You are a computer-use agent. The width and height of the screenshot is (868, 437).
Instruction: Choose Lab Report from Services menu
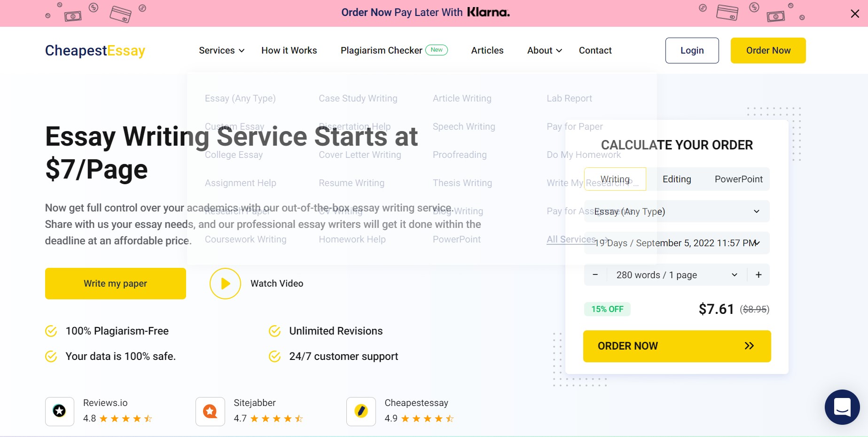569,98
